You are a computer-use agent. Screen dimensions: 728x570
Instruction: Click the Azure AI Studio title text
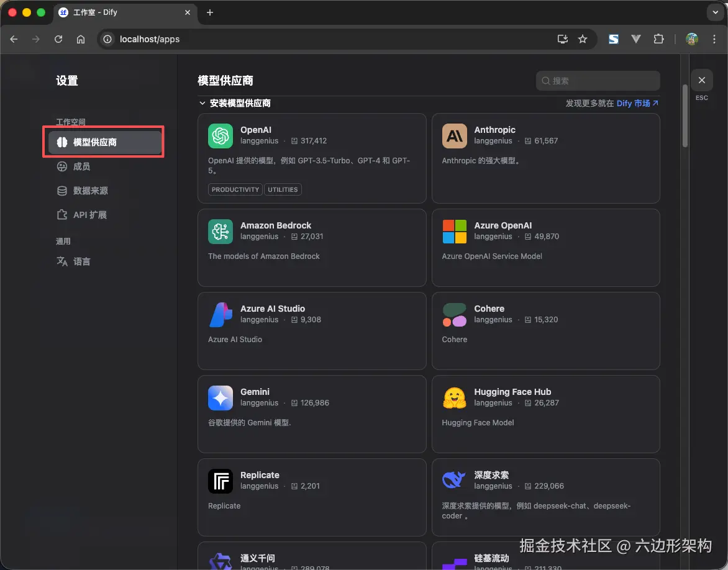(x=273, y=309)
